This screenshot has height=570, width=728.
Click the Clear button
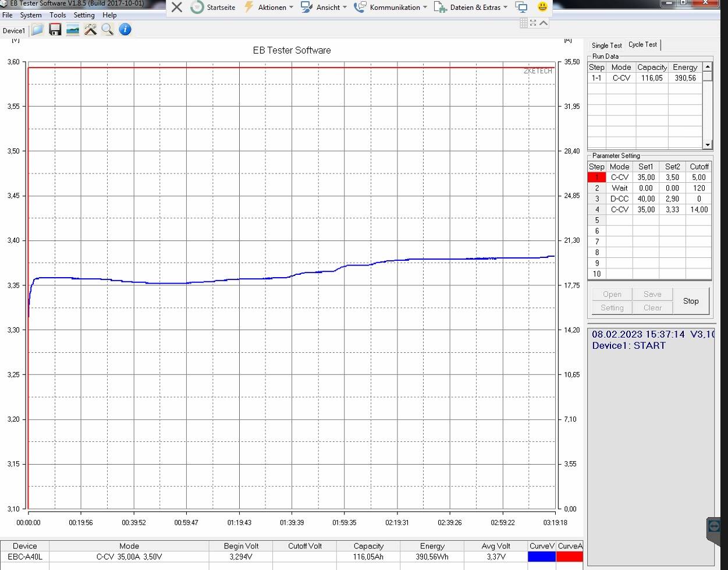(652, 308)
